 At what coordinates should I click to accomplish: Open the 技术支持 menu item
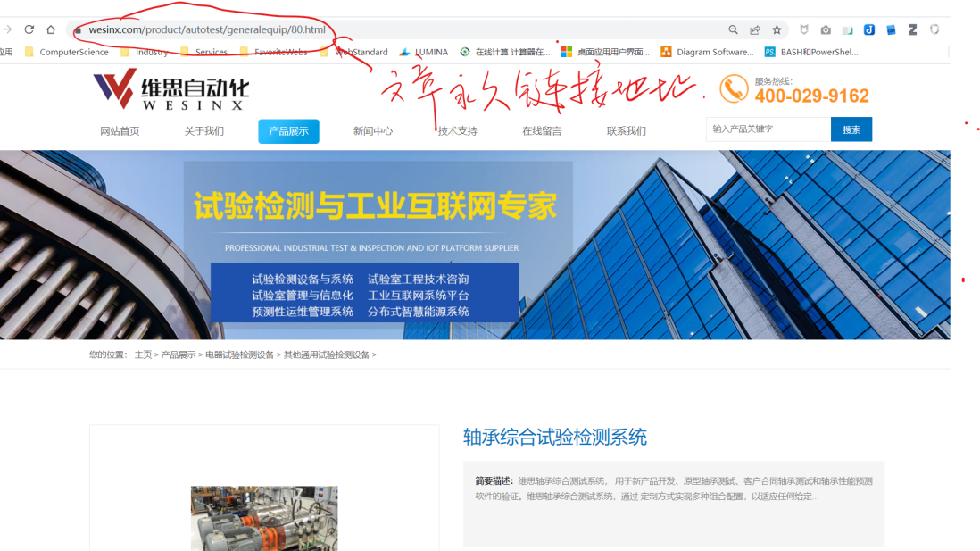(458, 130)
